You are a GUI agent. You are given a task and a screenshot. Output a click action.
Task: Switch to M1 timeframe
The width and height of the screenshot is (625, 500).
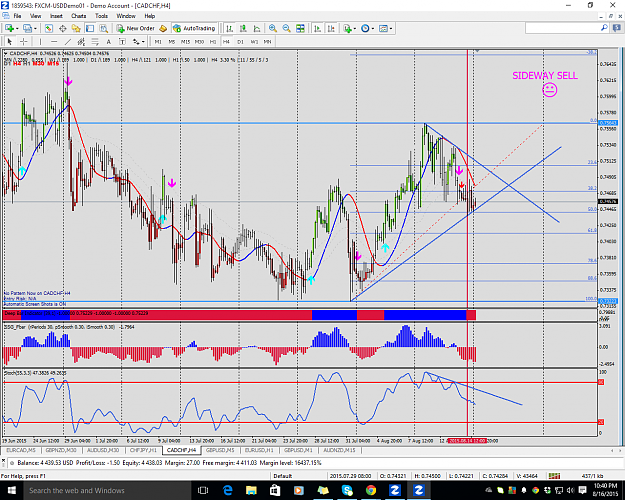pyautogui.click(x=158, y=41)
